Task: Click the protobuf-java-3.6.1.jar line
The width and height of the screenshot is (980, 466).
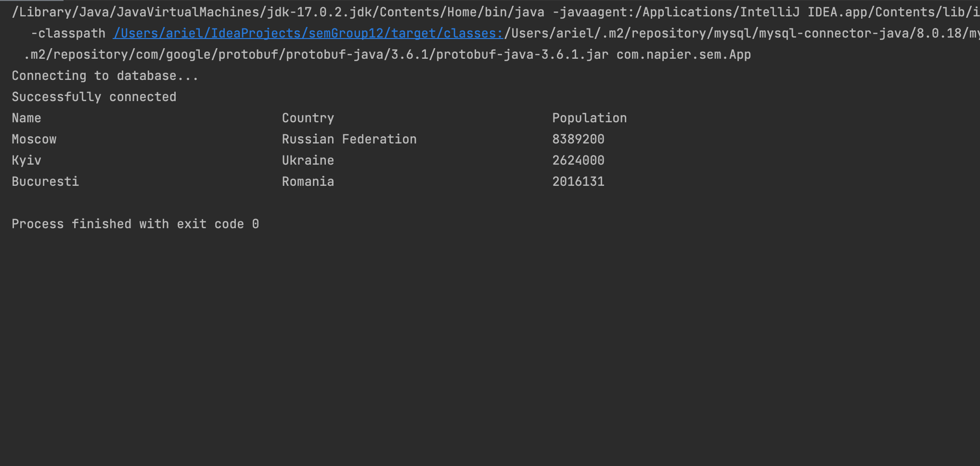Action: point(387,54)
